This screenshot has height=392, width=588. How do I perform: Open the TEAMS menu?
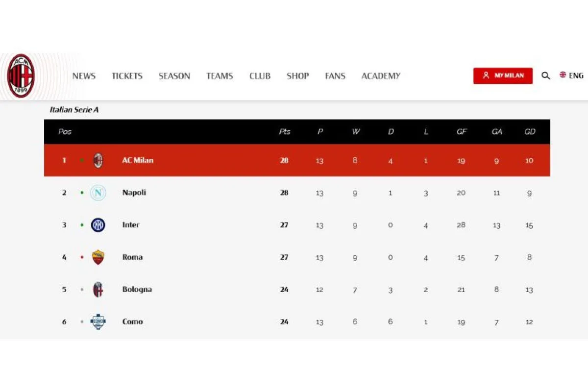[220, 76]
